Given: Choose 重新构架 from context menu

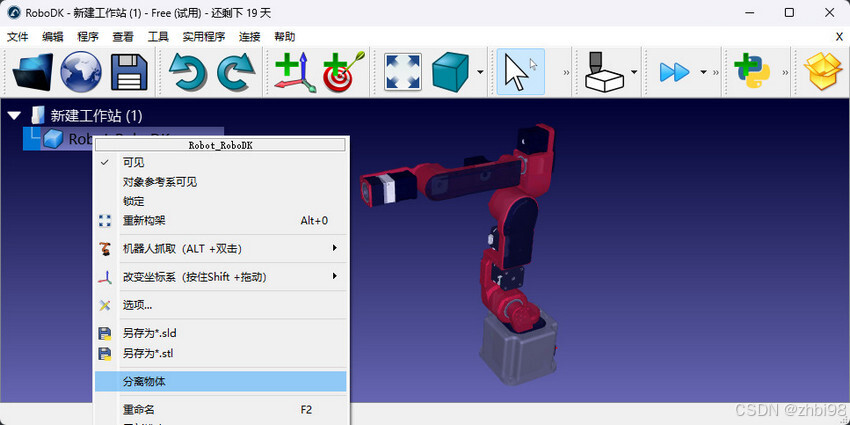Looking at the screenshot, I should 221,221.
